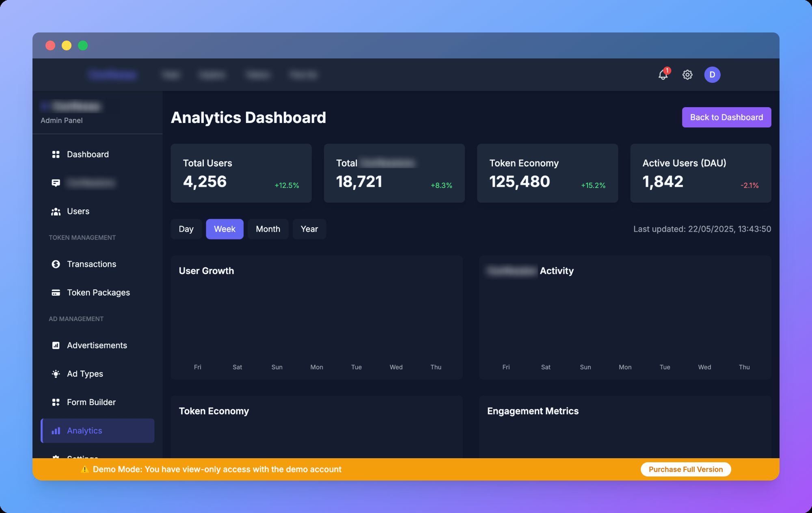This screenshot has width=812, height=513.
Task: Click the Token Packages card icon
Action: pyautogui.click(x=56, y=293)
